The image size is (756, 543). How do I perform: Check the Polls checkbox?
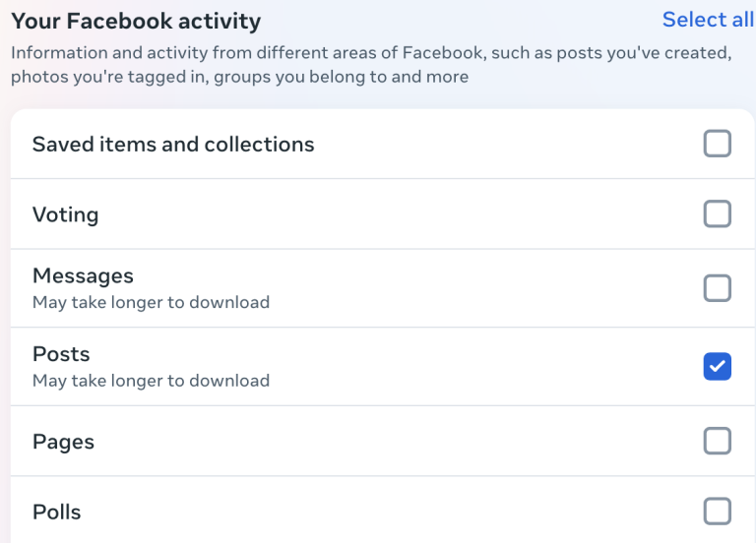pyautogui.click(x=717, y=512)
